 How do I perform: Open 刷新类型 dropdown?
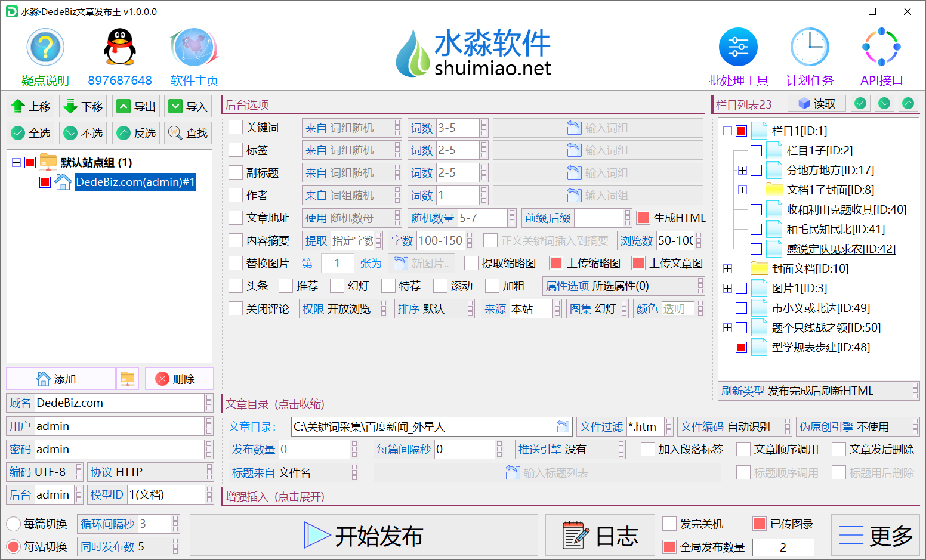pos(819,391)
